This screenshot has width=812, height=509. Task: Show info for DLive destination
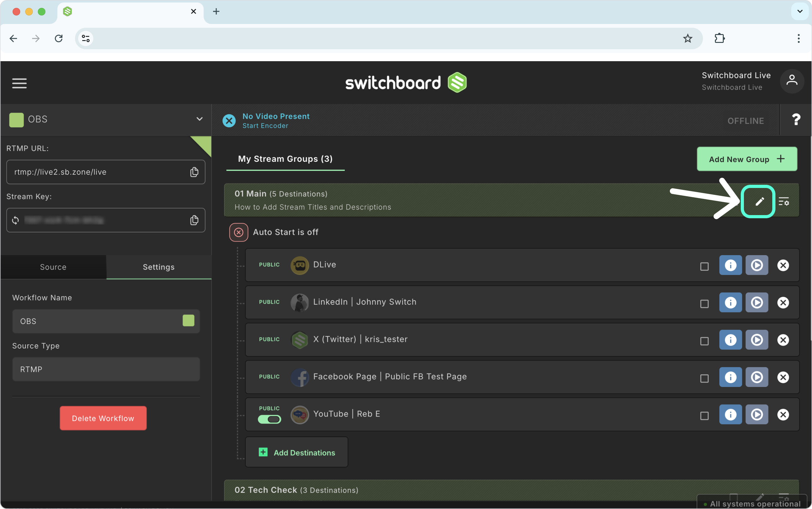730,265
